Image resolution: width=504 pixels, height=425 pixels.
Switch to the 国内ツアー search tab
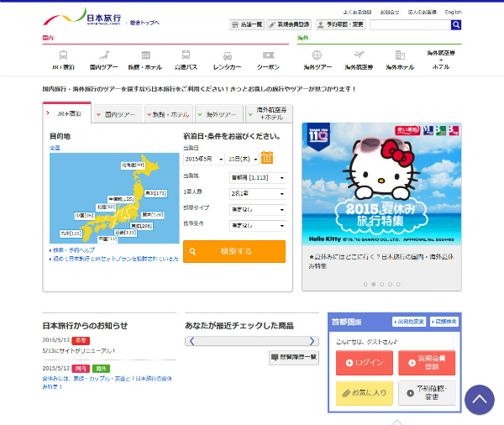[x=118, y=114]
